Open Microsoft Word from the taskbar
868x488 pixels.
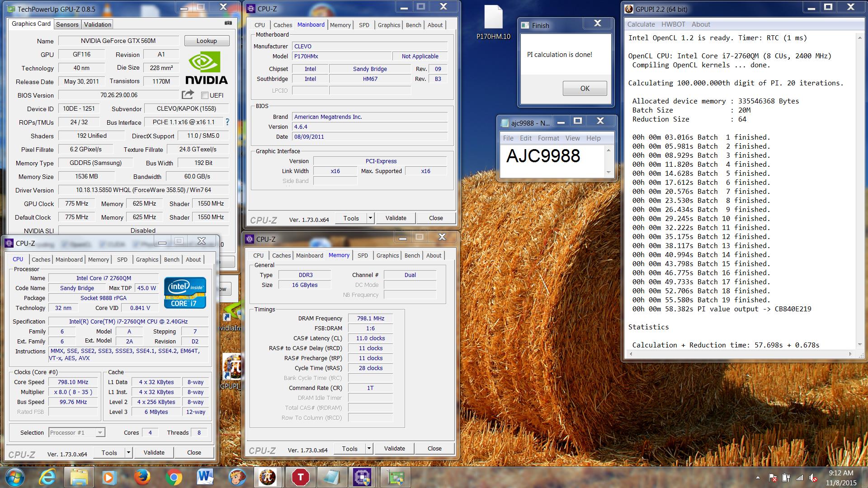click(x=205, y=478)
